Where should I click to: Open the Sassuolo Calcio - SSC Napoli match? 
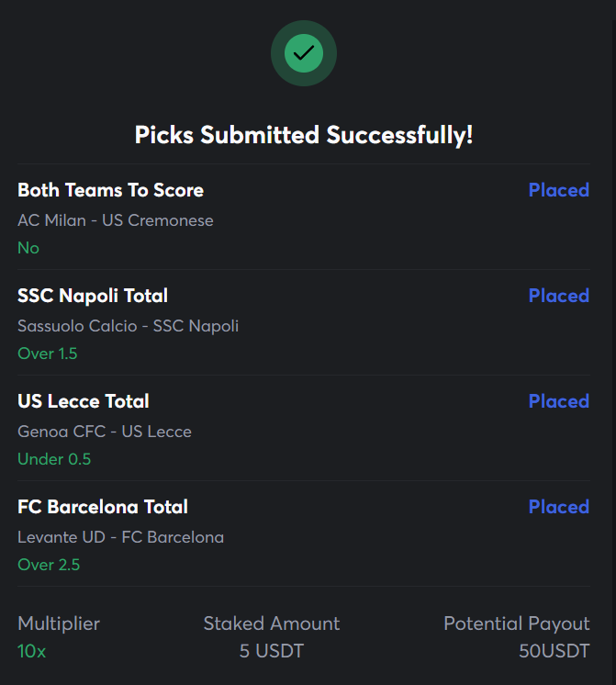tap(128, 326)
